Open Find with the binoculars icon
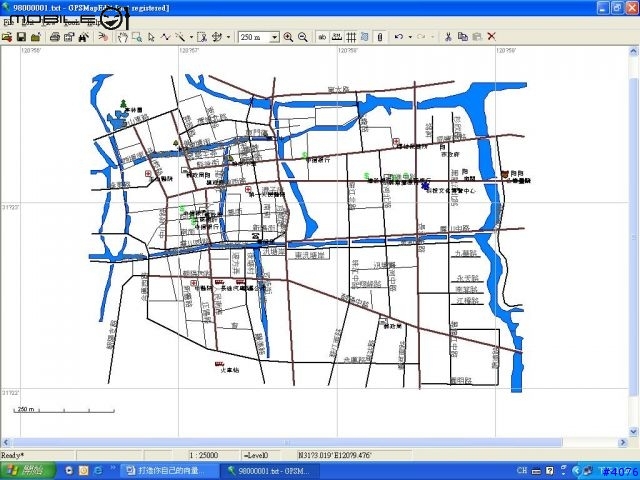Screen dimensions: 640x480 click(x=84, y=37)
